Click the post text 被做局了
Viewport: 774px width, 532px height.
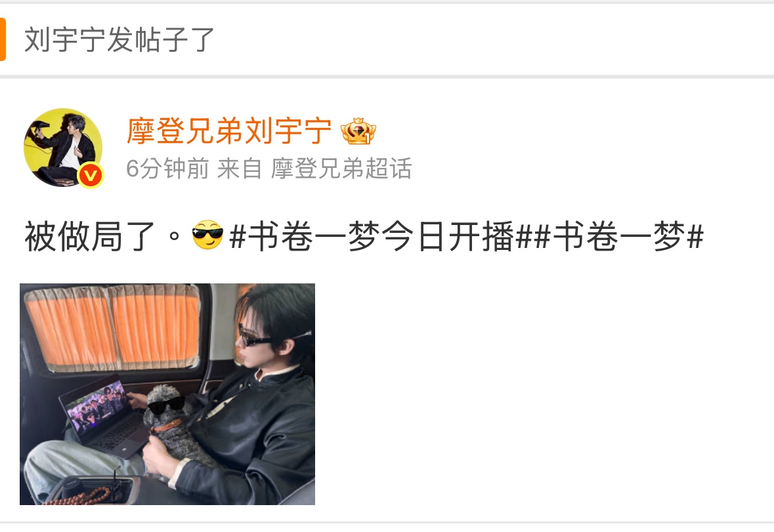click(89, 237)
